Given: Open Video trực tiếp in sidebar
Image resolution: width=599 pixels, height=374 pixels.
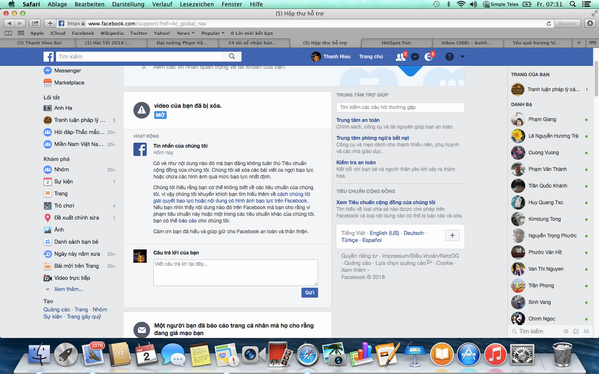Looking at the screenshot, I should 72,278.
